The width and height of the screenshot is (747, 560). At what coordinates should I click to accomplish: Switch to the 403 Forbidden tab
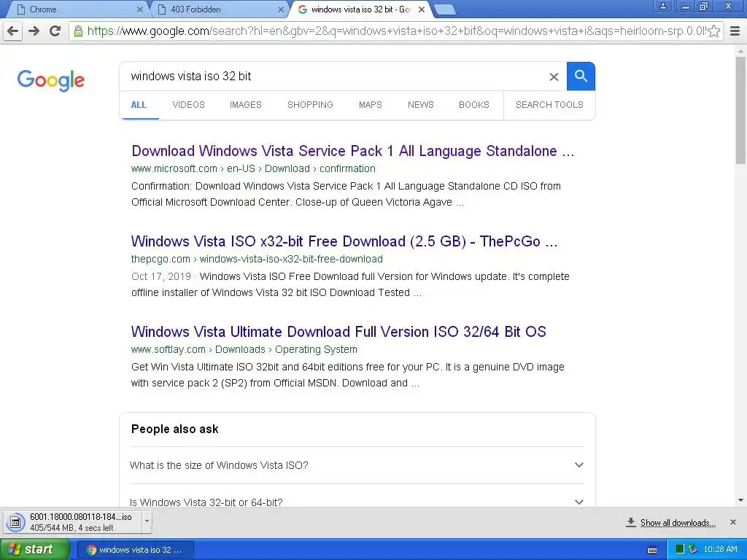(219, 9)
